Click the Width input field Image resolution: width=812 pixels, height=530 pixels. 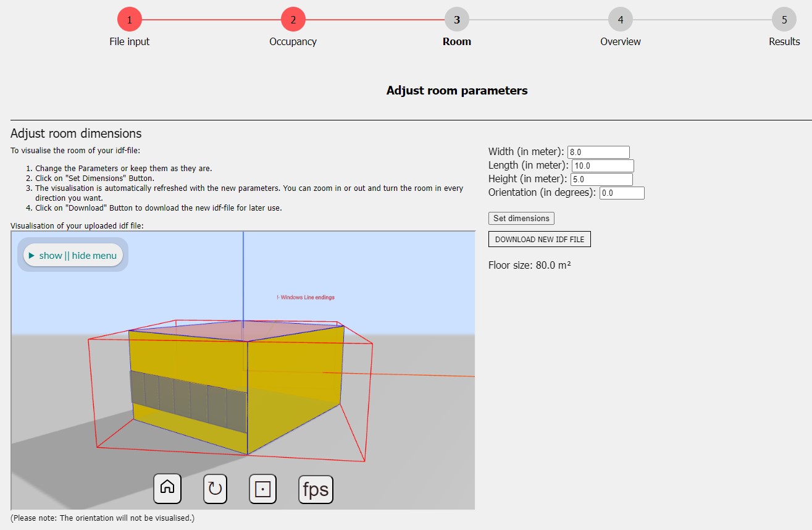point(598,151)
